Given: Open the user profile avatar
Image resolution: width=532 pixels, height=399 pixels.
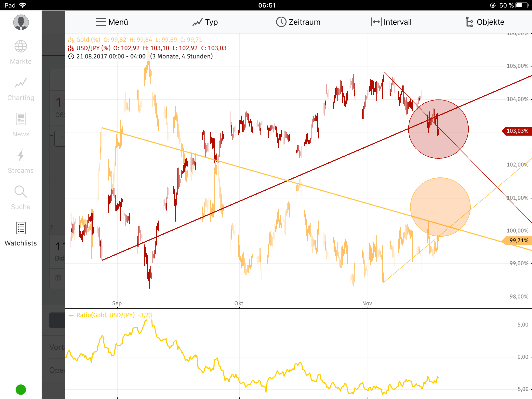Looking at the screenshot, I should coord(21,22).
